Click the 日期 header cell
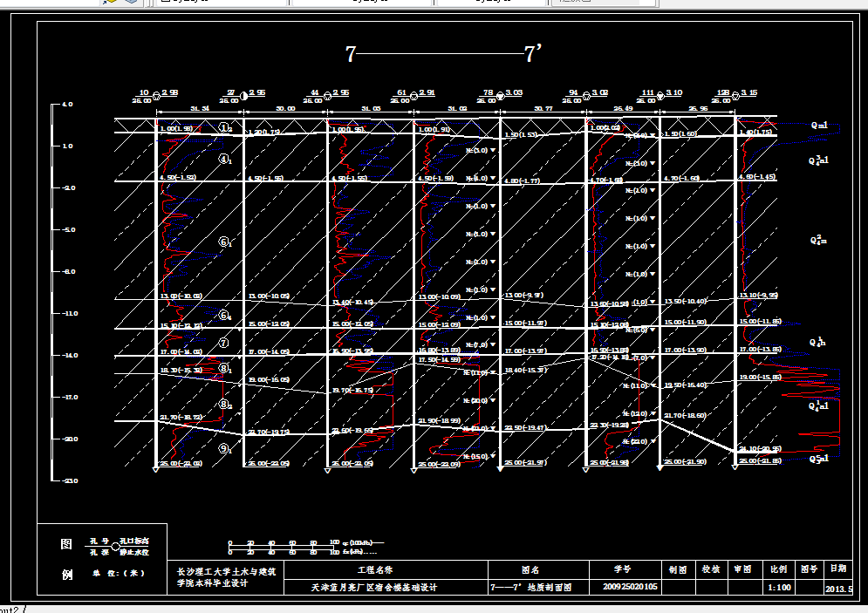Image resolution: width=868 pixels, height=613 pixels. pyautogui.click(x=838, y=569)
